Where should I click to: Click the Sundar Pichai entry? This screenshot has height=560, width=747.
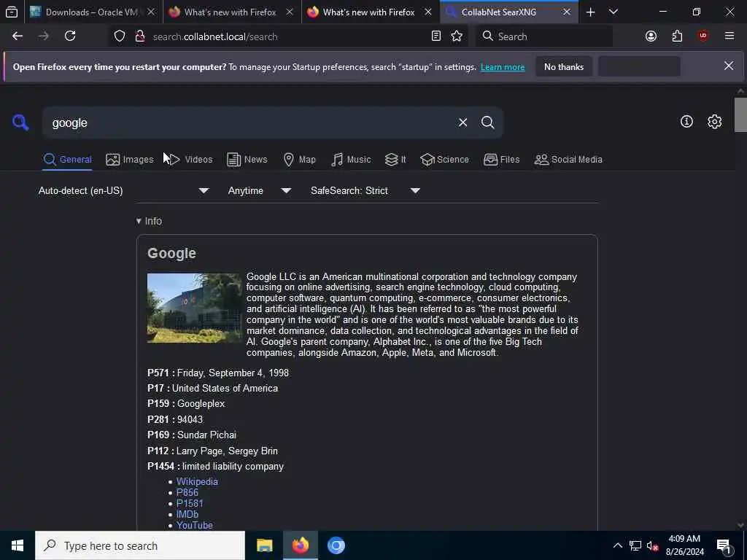point(206,435)
